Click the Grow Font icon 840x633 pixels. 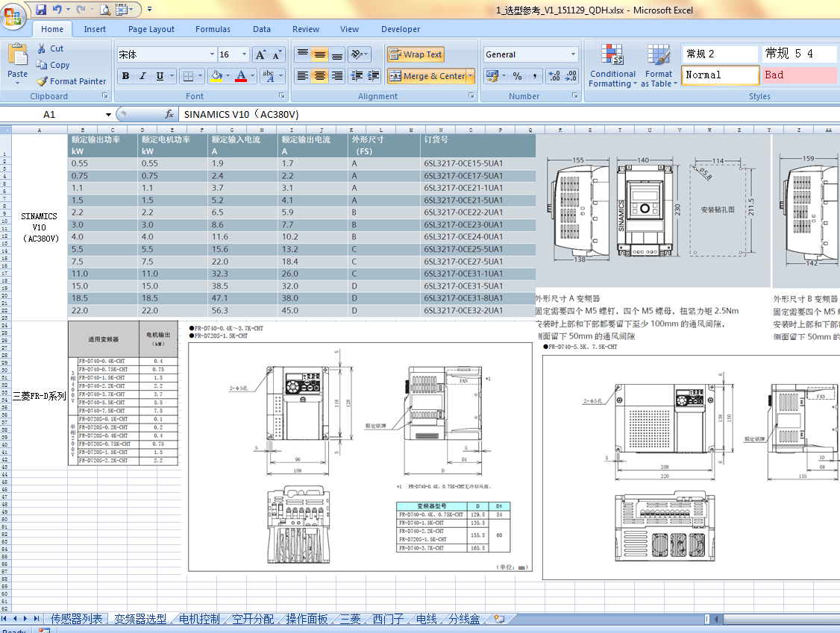coord(260,54)
